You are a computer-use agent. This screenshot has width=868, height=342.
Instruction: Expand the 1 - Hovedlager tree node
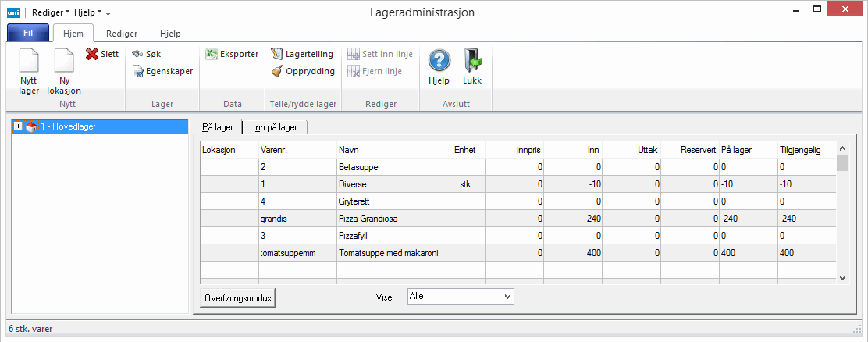click(x=18, y=126)
